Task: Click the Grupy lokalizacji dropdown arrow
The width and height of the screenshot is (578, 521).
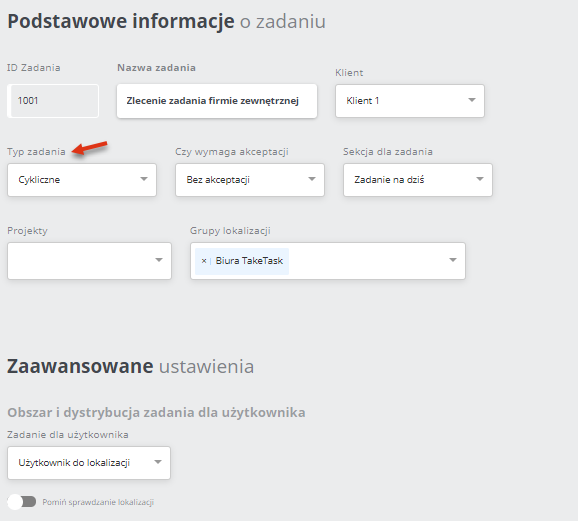Action: coord(453,260)
